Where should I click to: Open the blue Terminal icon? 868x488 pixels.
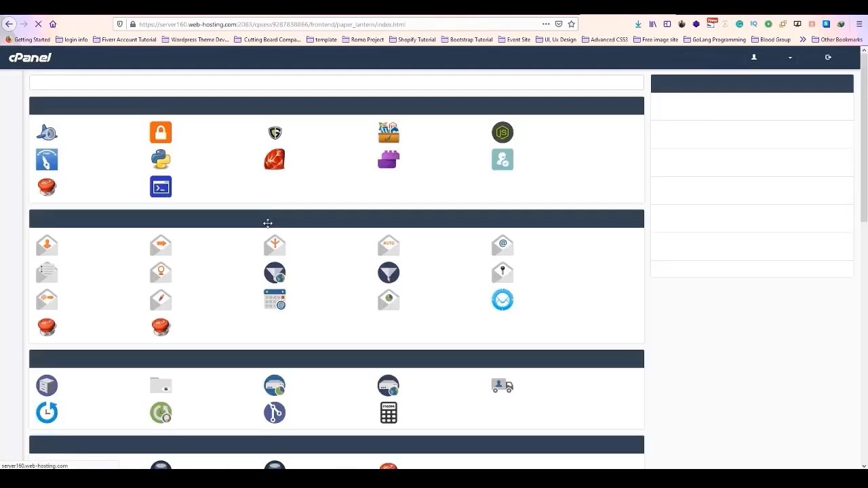(161, 186)
